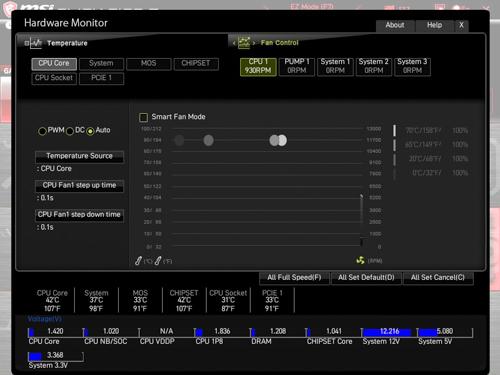This screenshot has height=375, width=500.
Task: Close the Hardware Monitor with X
Action: tap(461, 25)
